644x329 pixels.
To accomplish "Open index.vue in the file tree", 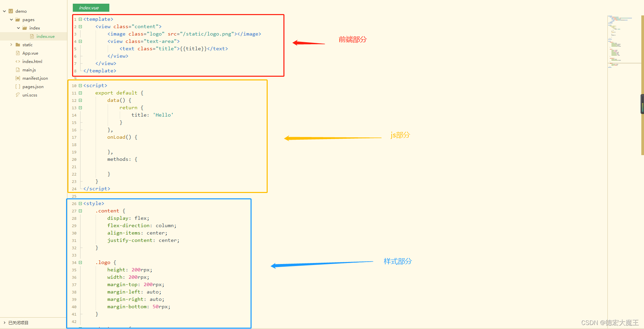I will [46, 37].
